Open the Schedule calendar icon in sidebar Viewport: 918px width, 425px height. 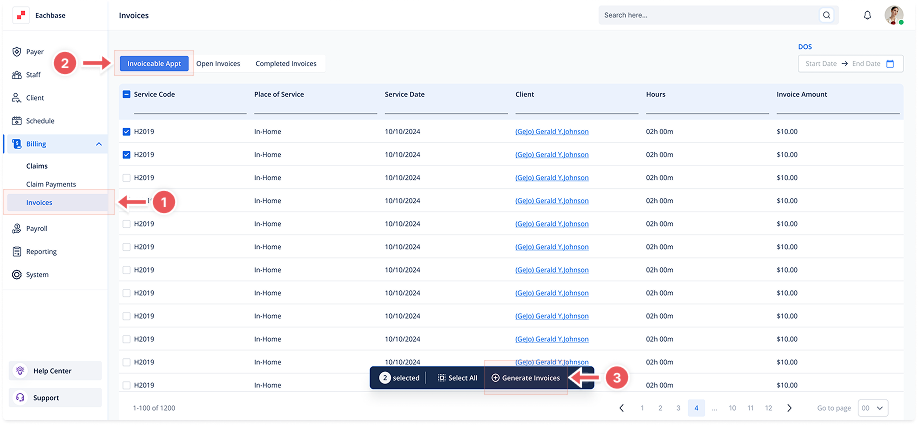tap(17, 121)
